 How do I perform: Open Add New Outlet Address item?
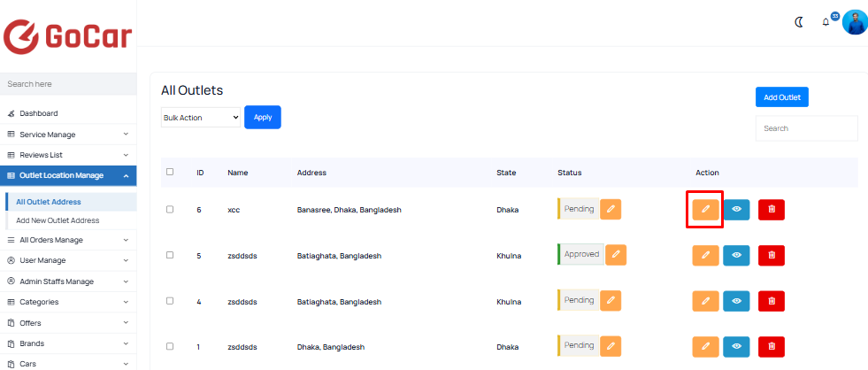pos(71,220)
